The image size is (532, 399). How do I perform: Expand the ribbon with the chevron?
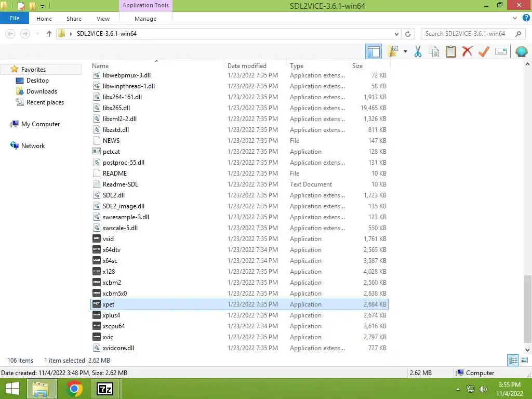[515, 18]
